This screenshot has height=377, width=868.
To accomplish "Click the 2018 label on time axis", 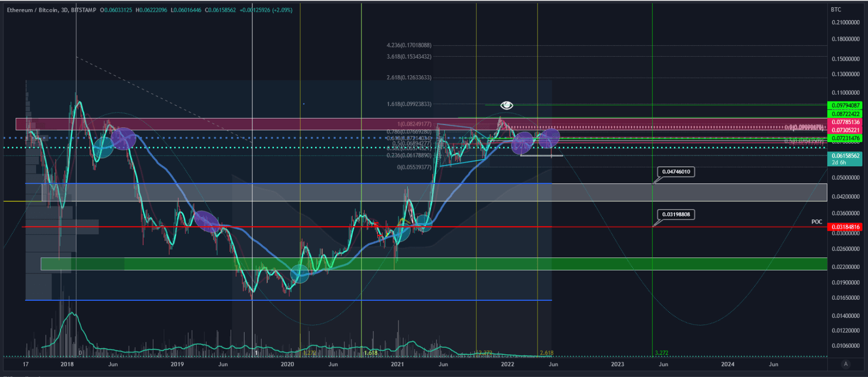I will [x=67, y=364].
